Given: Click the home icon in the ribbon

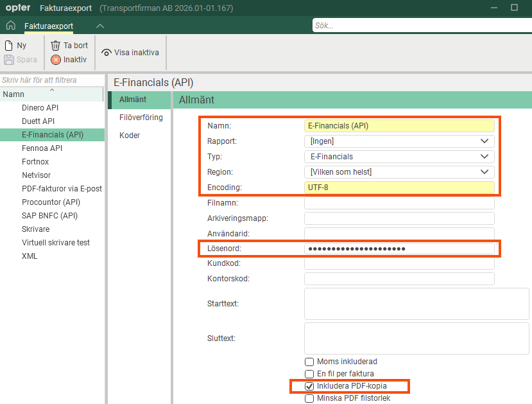Looking at the screenshot, I should (x=11, y=26).
